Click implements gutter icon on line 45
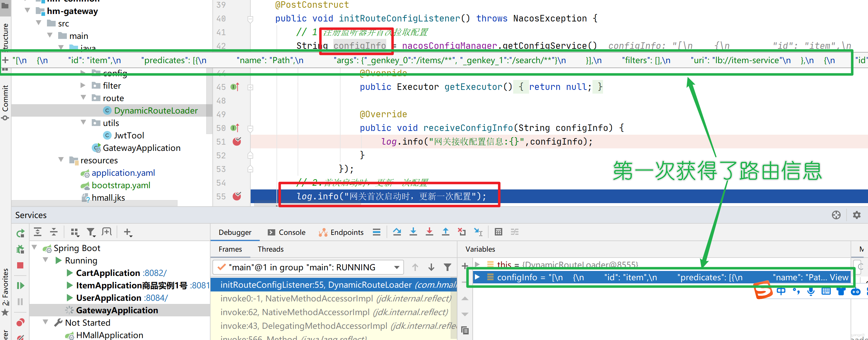Viewport: 868px width, 340px height. coord(235,87)
